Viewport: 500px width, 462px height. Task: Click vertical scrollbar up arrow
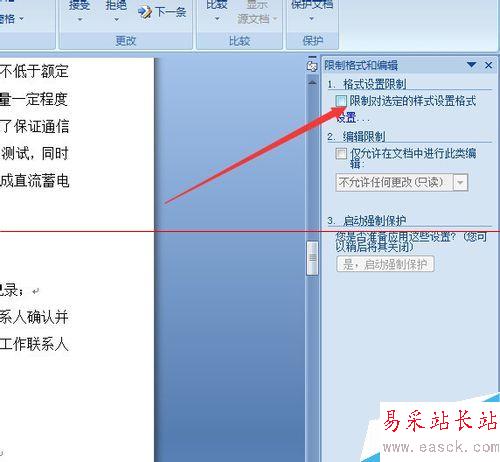pyautogui.click(x=312, y=82)
